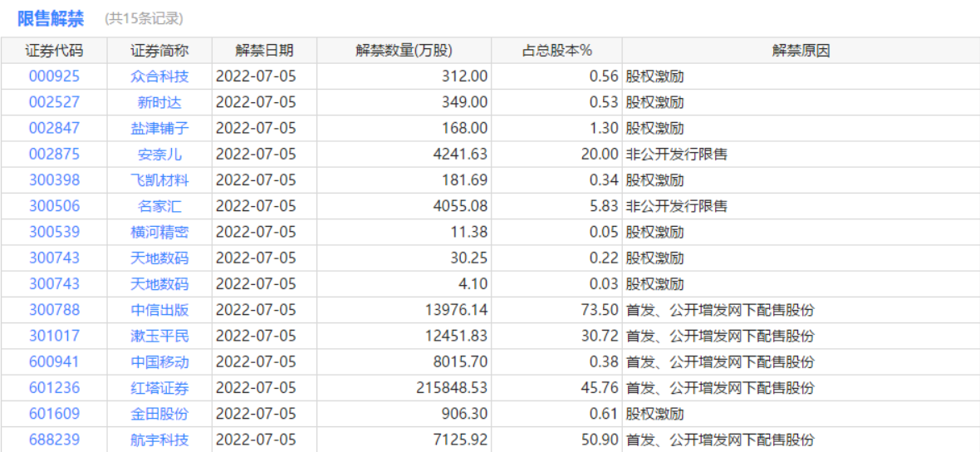Open stock code 300398 link

[54, 180]
